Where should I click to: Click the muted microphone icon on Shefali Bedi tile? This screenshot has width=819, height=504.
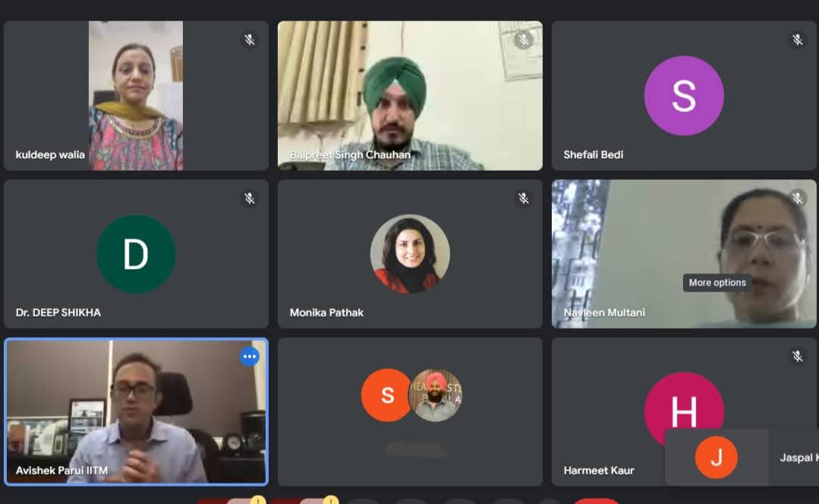coord(797,39)
